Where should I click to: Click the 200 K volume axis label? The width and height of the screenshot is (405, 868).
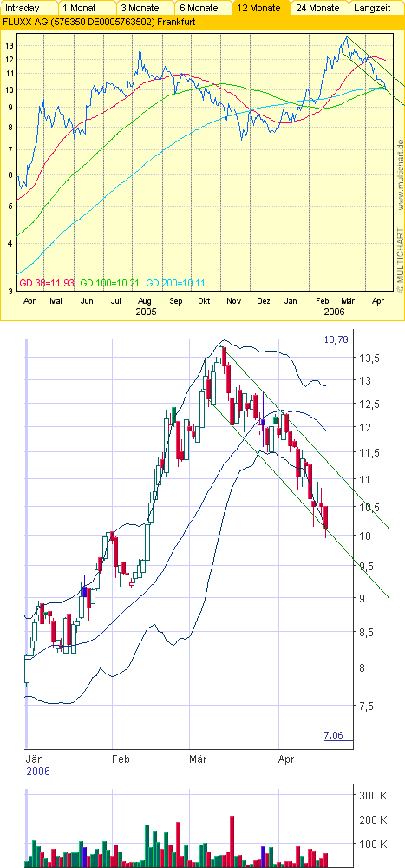tap(372, 820)
